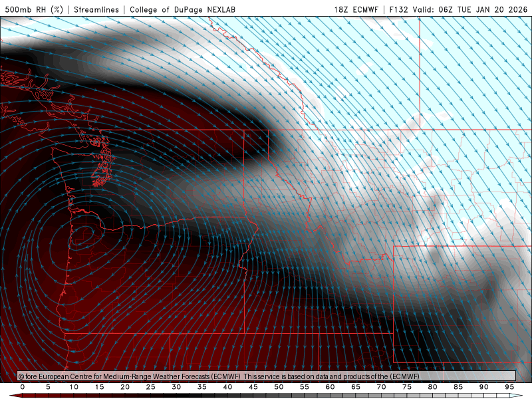
Task: Click the "70" colorbar scale label
Action: [381, 387]
